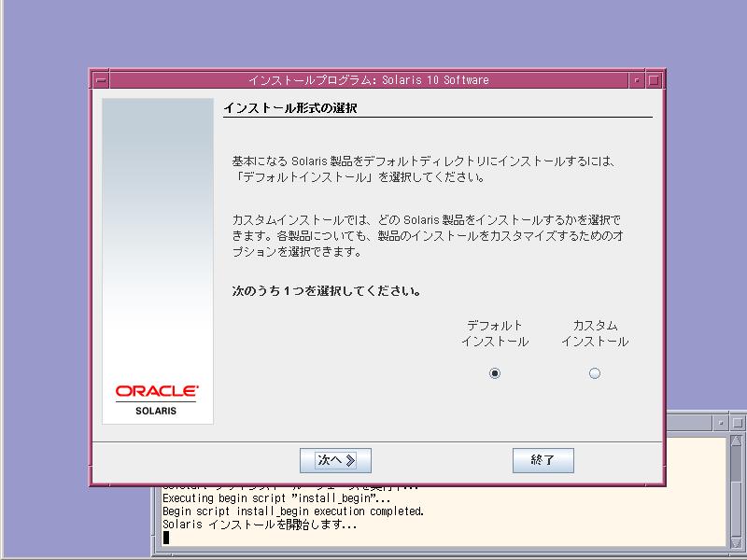This screenshot has width=747, height=560.
Task: Maximize the Solaris 10 Software installer window
Action: pos(655,80)
